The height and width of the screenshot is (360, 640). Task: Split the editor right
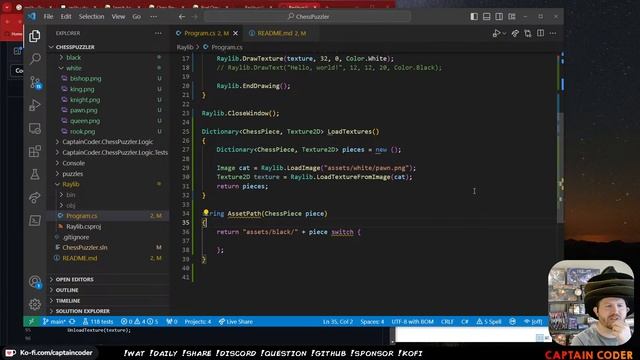point(540,33)
